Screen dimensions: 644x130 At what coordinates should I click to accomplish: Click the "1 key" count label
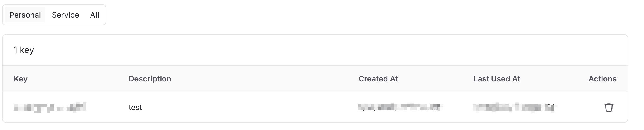(24, 50)
